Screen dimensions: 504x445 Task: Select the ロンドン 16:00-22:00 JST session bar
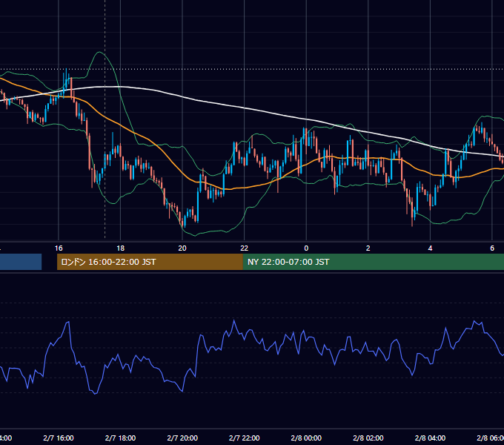click(150, 262)
